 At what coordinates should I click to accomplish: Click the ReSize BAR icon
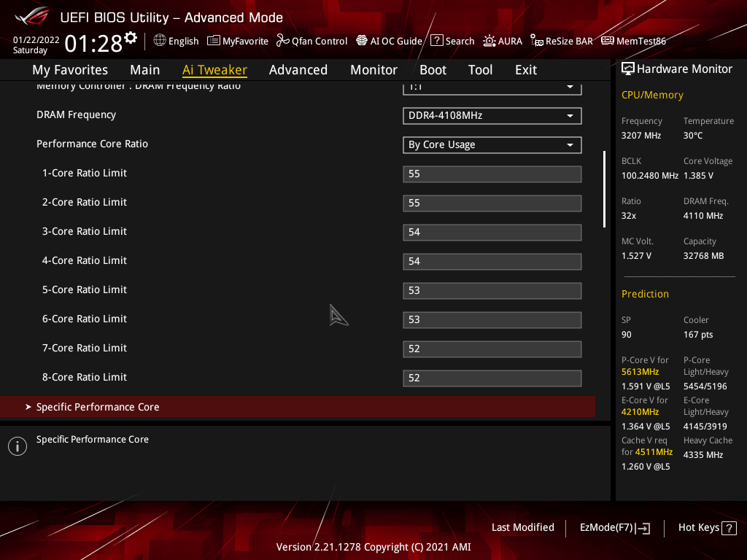[x=537, y=41]
